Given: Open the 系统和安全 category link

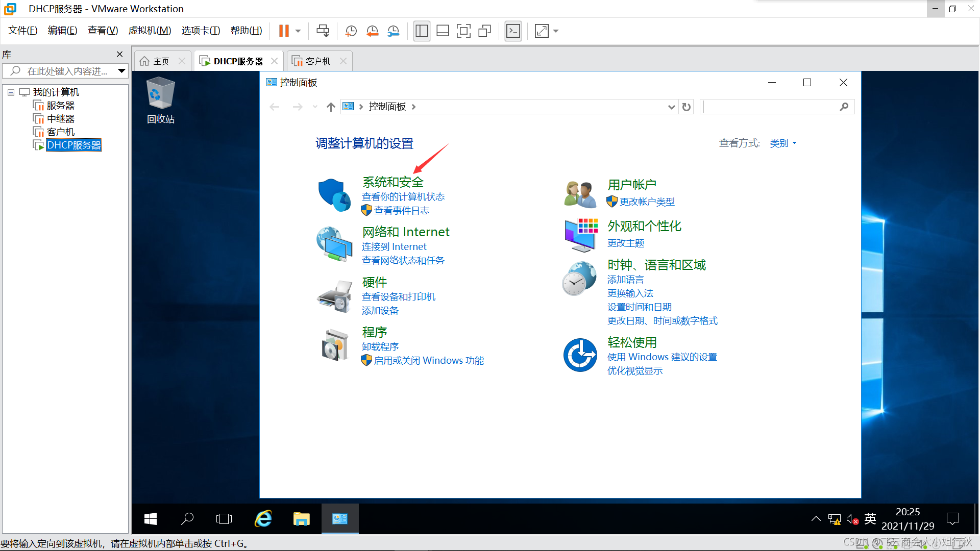Looking at the screenshot, I should tap(393, 182).
